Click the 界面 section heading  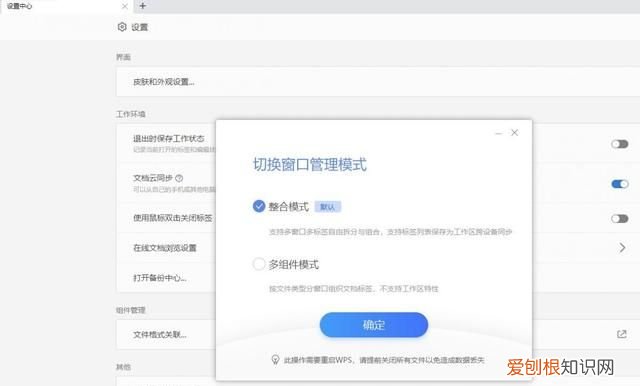click(123, 57)
